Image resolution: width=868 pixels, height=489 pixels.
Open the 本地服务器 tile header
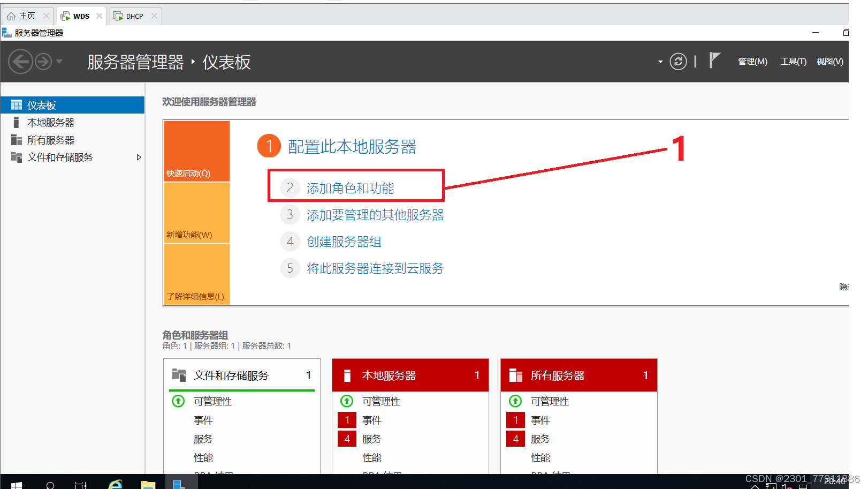point(410,375)
